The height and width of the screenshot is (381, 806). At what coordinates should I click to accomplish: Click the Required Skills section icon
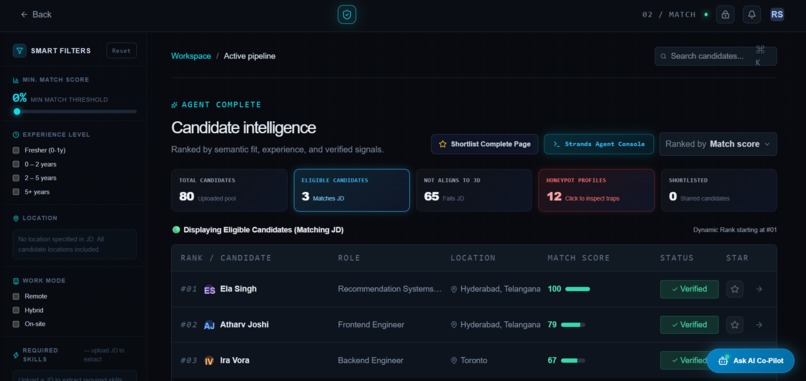point(16,354)
